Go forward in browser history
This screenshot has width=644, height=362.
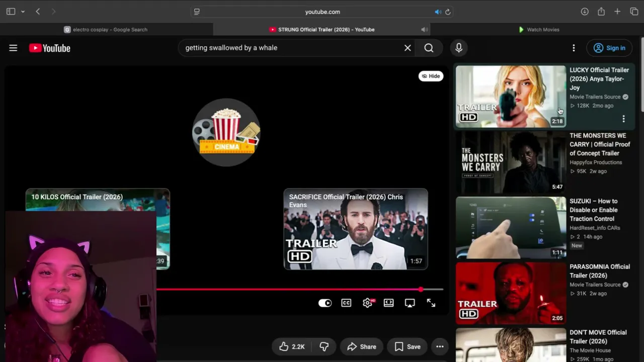[x=53, y=12]
